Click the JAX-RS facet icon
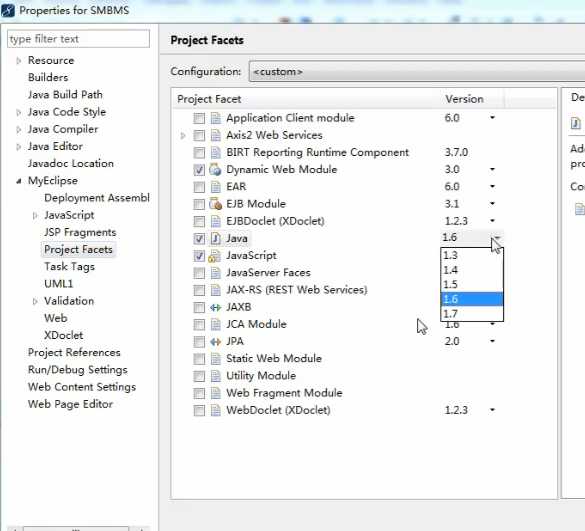 click(215, 290)
